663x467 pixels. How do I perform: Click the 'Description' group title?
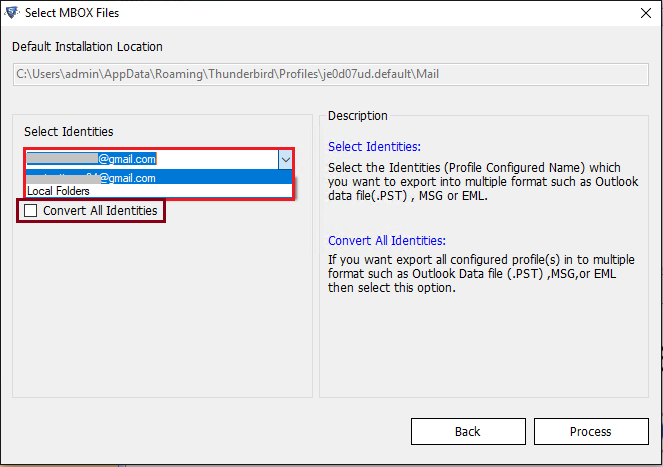[358, 115]
